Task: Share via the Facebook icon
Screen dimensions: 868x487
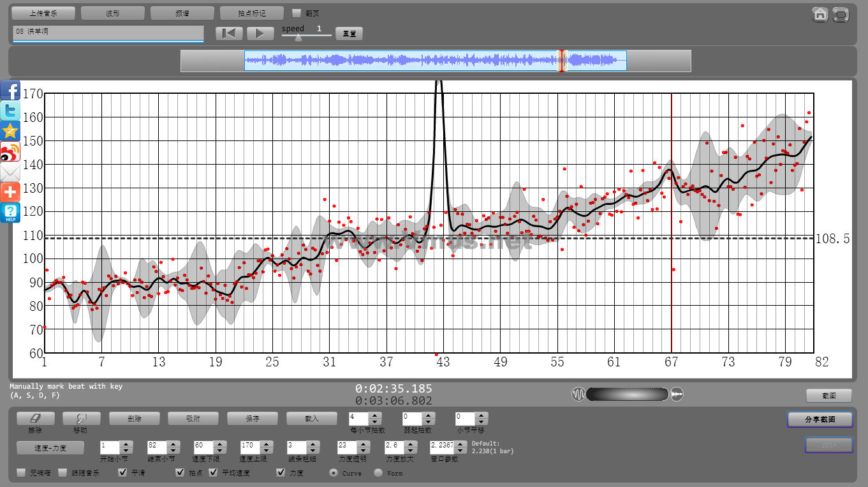Action: tap(10, 89)
